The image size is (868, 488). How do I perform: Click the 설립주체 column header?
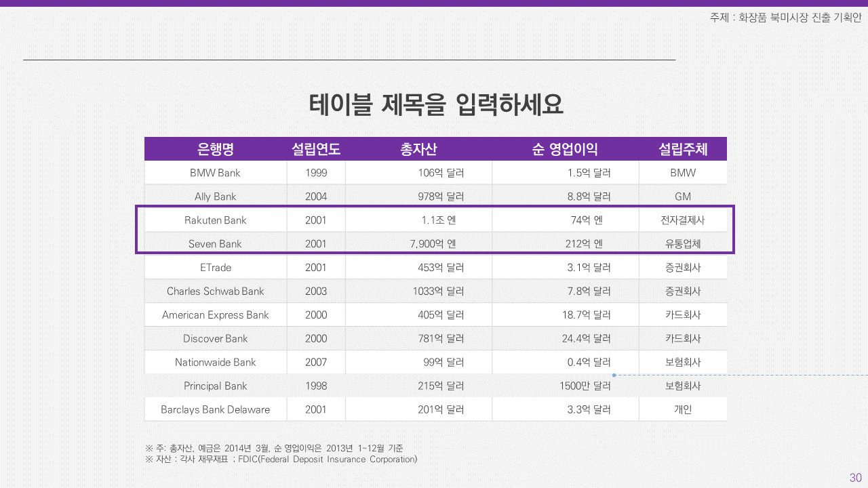[x=683, y=149]
